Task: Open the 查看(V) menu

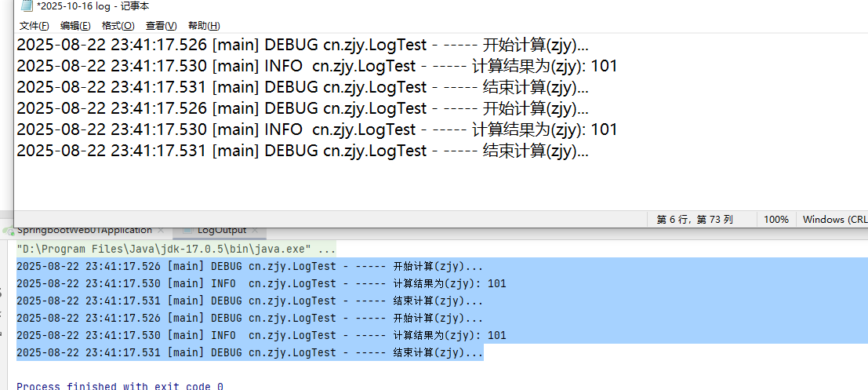Action: [161, 26]
